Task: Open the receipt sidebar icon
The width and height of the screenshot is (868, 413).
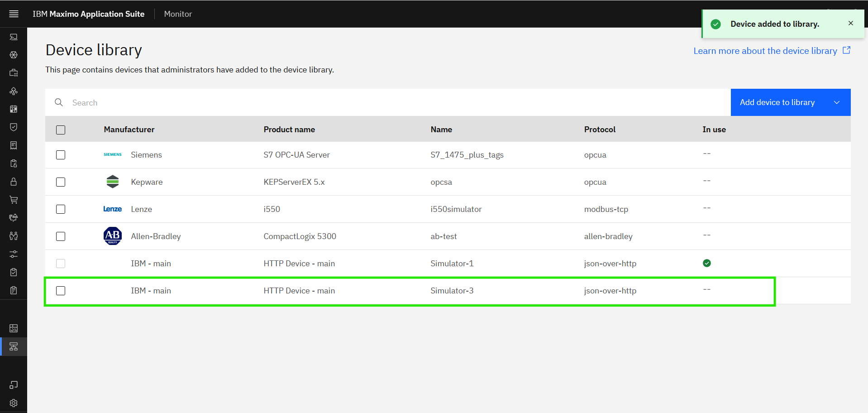Action: tap(14, 145)
